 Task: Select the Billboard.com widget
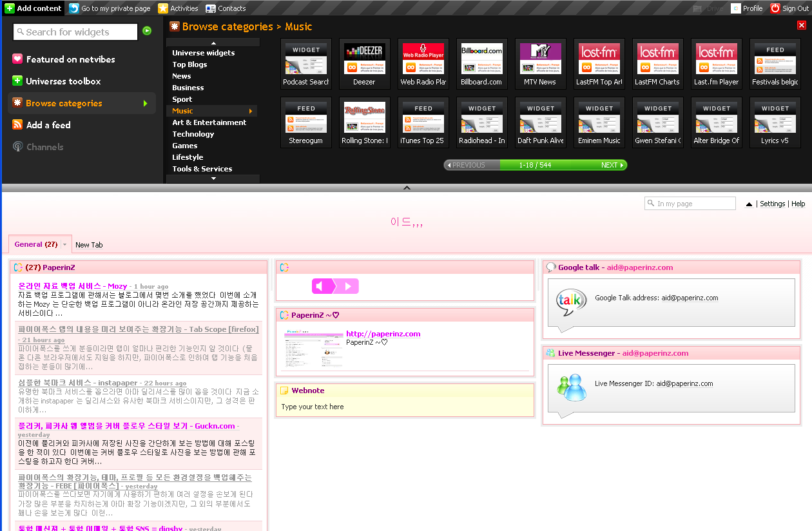[x=481, y=64]
